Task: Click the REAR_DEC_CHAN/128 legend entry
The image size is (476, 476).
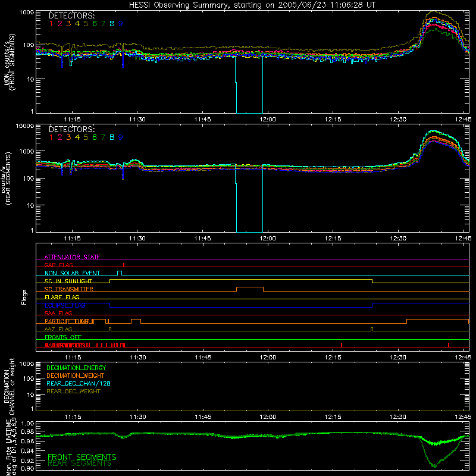Action: pos(79,383)
